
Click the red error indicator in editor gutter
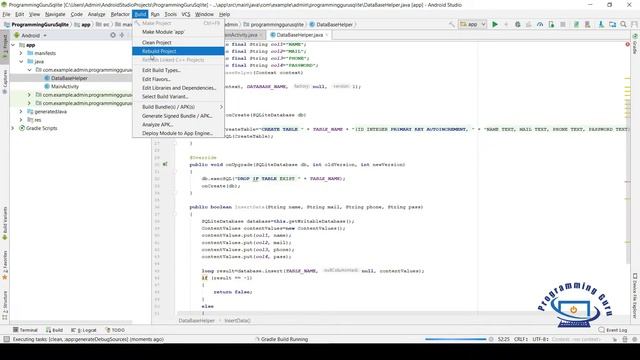(x=628, y=44)
